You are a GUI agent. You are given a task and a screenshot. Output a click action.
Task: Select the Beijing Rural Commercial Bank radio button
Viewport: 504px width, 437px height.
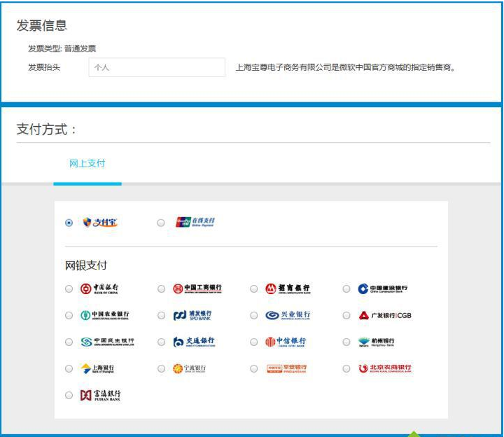click(346, 369)
